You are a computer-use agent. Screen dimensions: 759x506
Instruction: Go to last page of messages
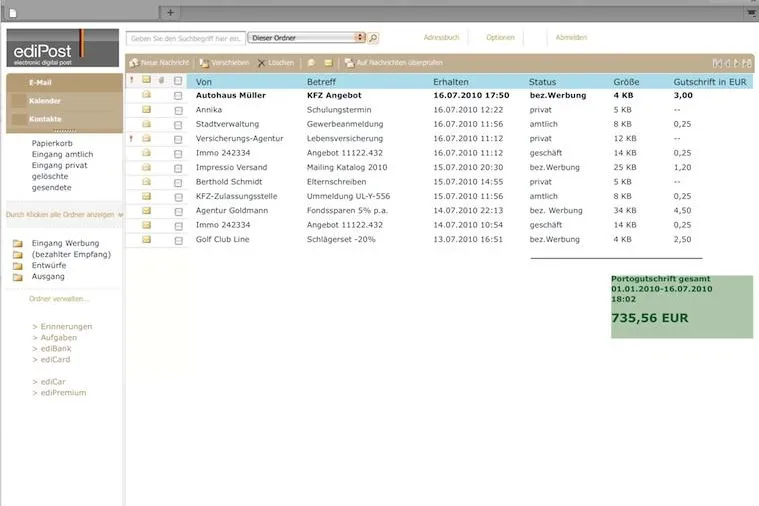(x=747, y=63)
